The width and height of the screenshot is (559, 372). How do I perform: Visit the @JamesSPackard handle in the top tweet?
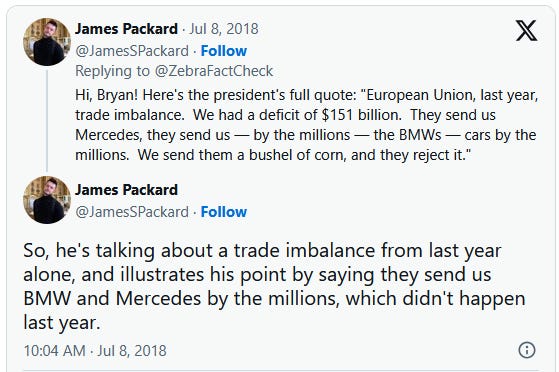(x=132, y=51)
